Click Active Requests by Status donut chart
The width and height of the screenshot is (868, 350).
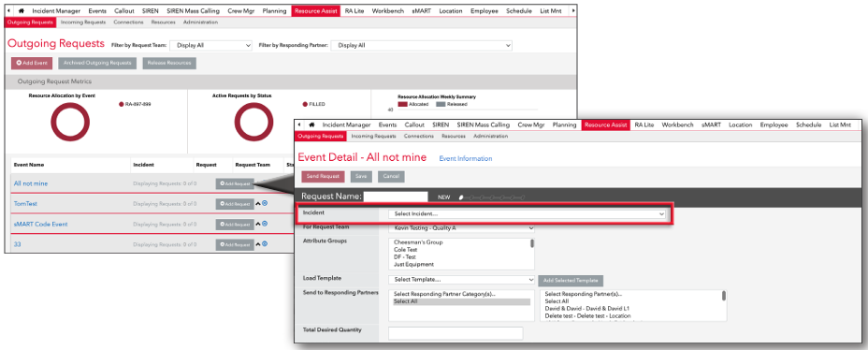[253, 122]
